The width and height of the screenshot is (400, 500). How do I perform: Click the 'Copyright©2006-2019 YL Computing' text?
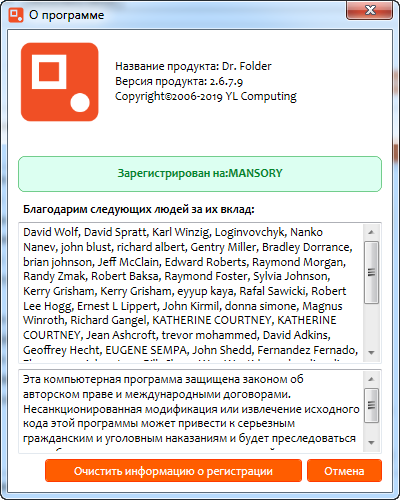206,96
